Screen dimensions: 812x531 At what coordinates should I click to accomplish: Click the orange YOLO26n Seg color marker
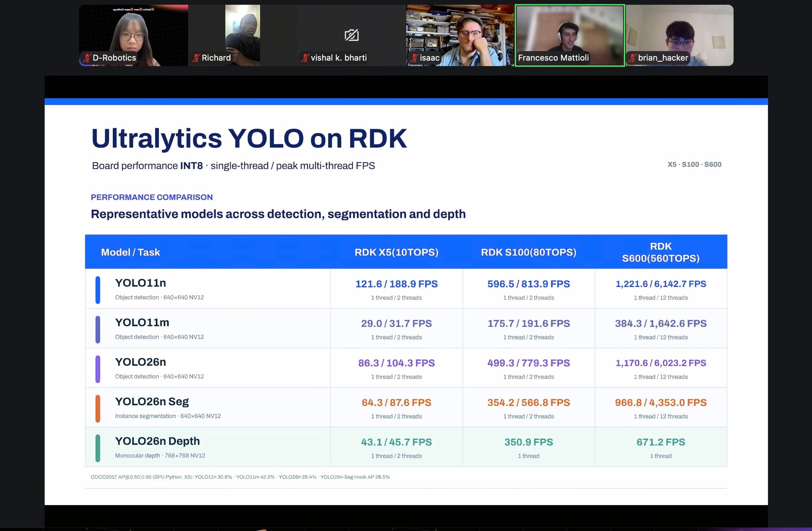(x=98, y=408)
